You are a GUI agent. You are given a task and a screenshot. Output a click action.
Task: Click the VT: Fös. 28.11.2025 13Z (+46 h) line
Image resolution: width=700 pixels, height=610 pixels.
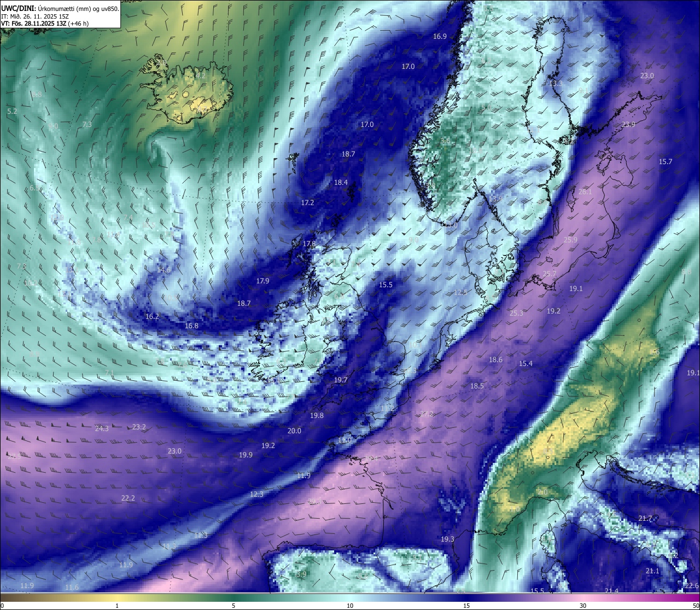[x=45, y=24]
